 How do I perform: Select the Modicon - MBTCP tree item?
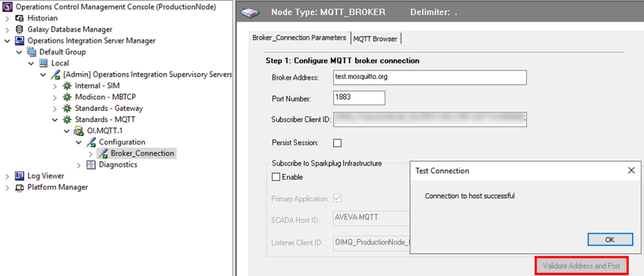(x=105, y=97)
